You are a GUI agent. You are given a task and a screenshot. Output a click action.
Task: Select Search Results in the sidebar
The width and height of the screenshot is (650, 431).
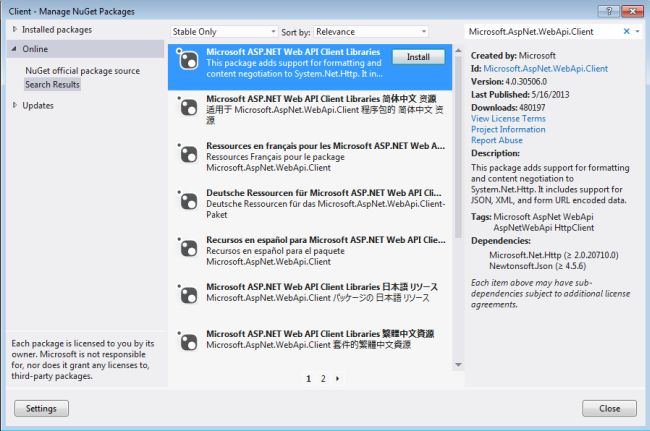tap(52, 84)
